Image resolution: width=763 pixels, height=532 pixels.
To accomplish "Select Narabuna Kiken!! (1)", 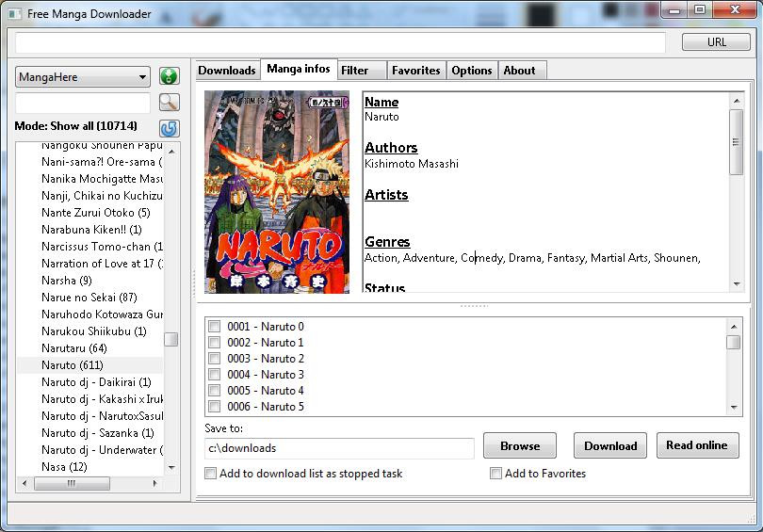I will pyautogui.click(x=91, y=230).
